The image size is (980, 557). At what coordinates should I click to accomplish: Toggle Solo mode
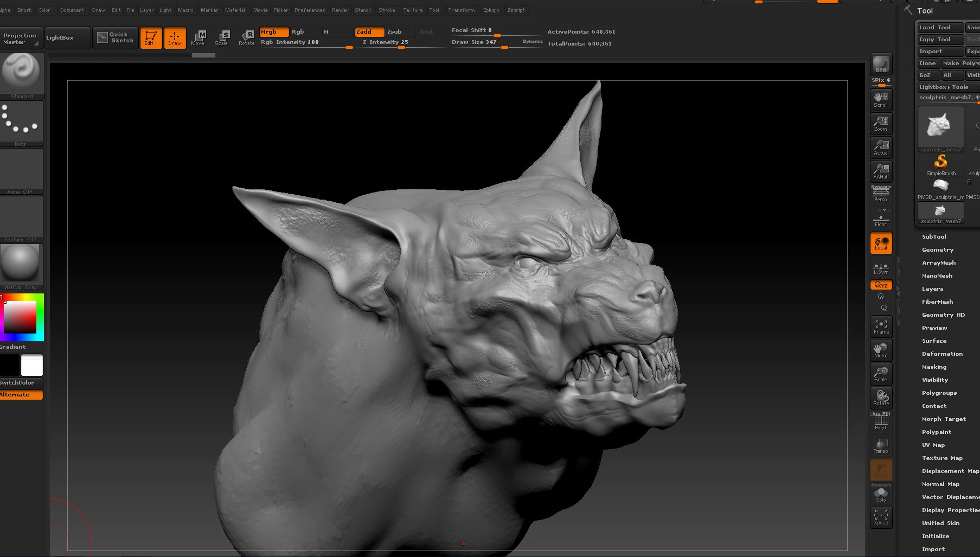click(881, 494)
